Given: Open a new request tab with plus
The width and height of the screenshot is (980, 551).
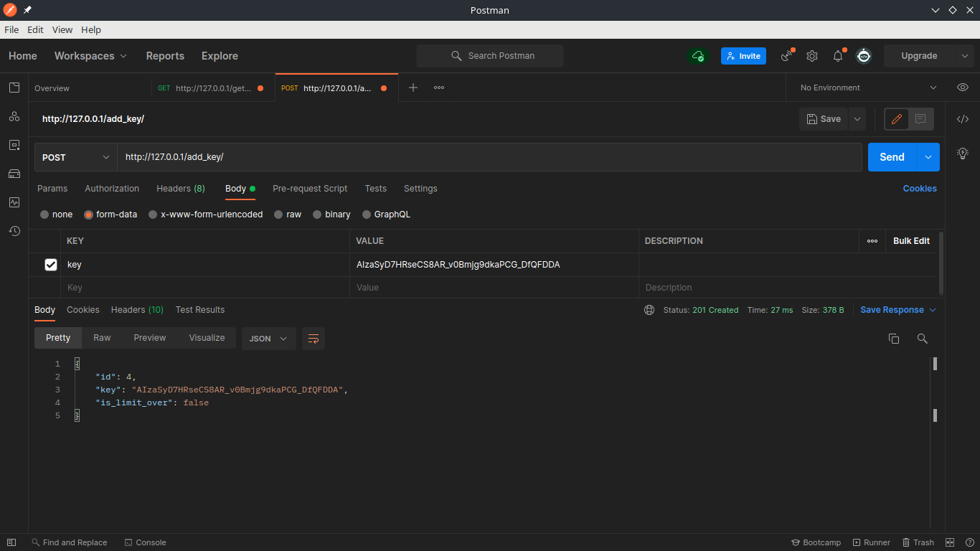Looking at the screenshot, I should point(413,88).
